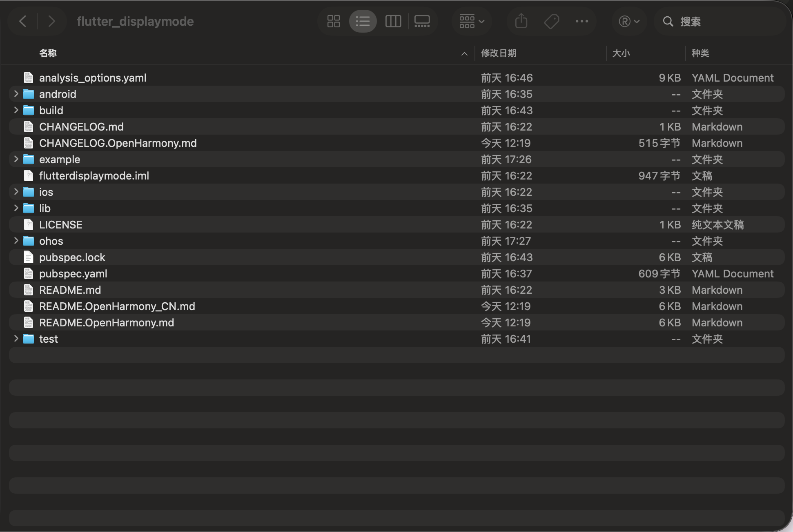Select the build folder icon
This screenshot has width=793, height=532.
coord(29,110)
